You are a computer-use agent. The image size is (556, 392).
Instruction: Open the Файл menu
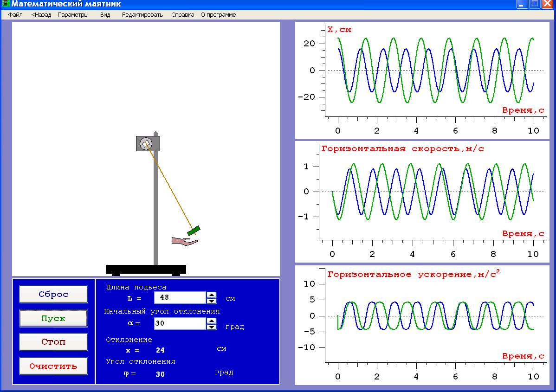point(15,14)
